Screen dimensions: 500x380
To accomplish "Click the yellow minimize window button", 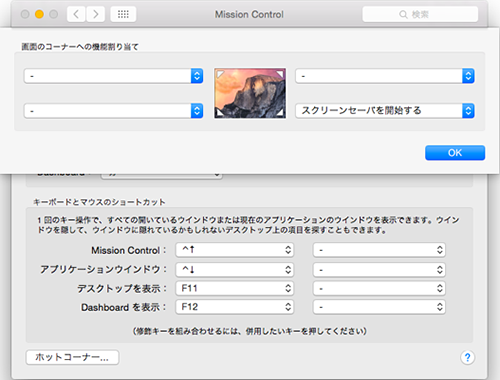I will (39, 14).
